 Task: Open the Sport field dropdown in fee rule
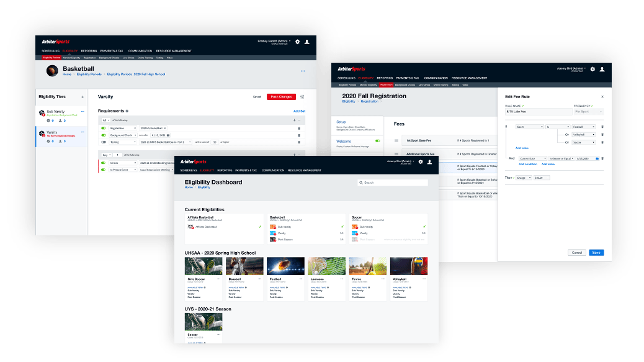[x=530, y=127]
